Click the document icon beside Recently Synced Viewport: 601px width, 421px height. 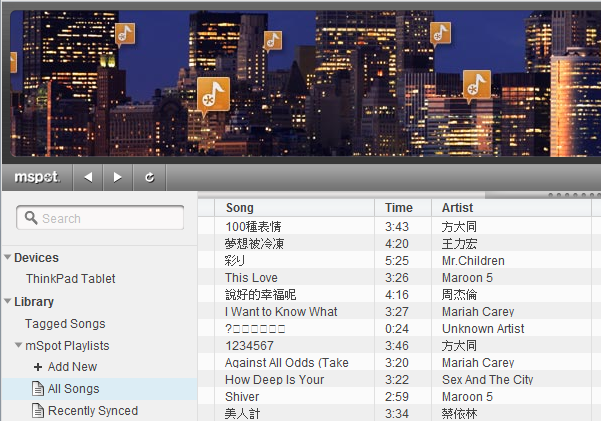tap(38, 410)
